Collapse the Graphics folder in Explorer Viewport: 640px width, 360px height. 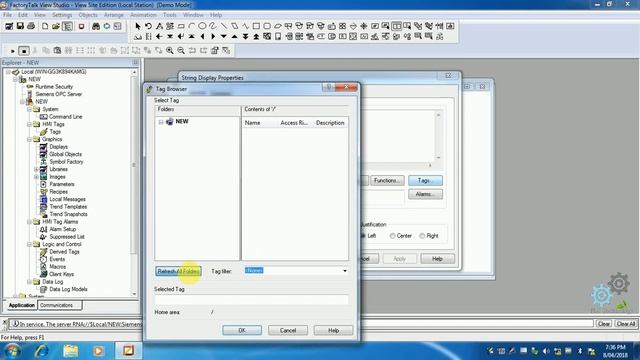(x=29, y=140)
